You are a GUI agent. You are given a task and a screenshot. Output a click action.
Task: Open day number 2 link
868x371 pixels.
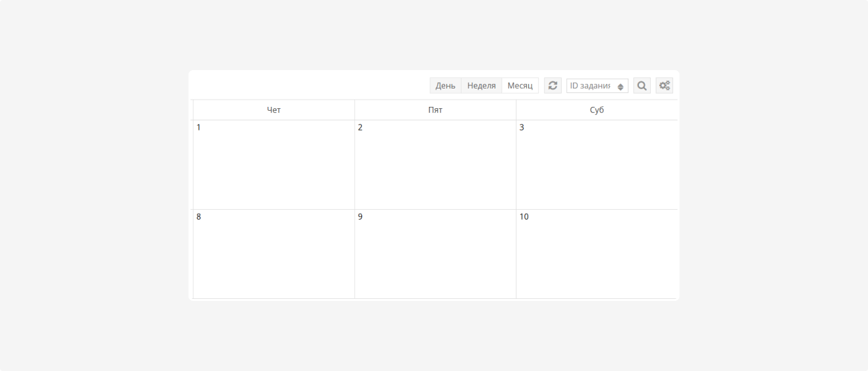[x=360, y=128]
